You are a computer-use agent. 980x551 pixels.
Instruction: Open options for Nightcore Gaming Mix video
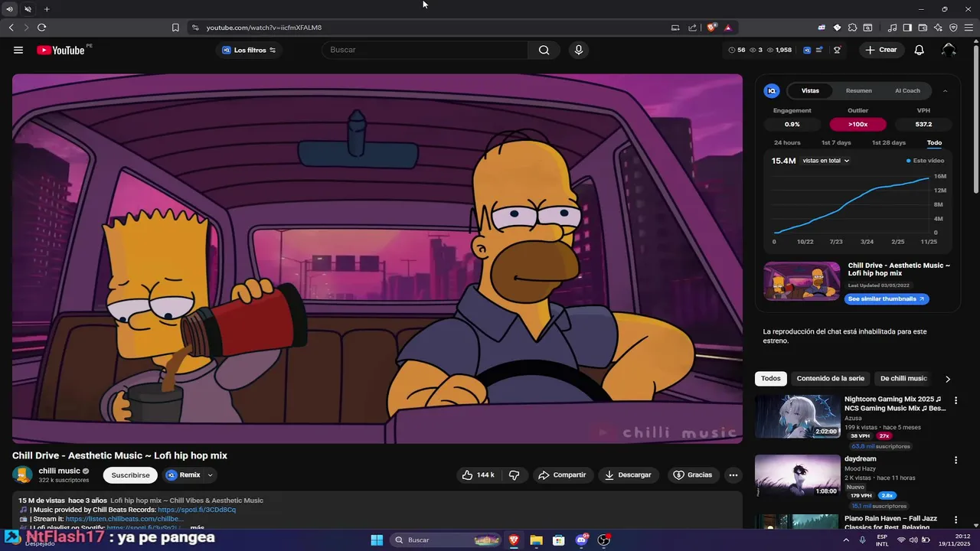point(955,400)
